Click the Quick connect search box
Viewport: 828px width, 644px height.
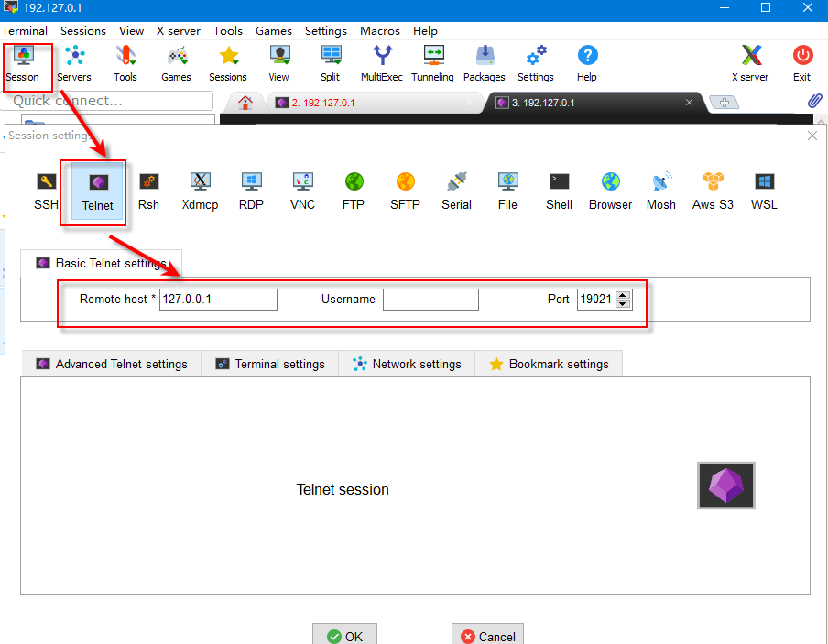pyautogui.click(x=107, y=101)
